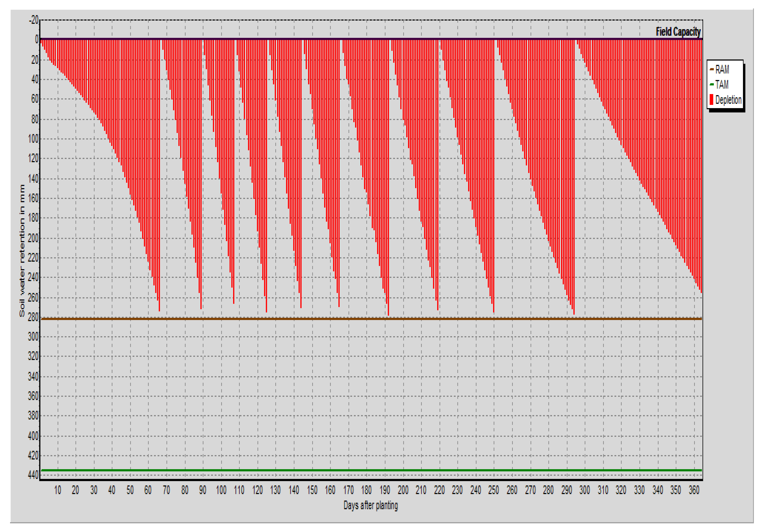Click the 100 tick on the x-axis

[221, 490]
